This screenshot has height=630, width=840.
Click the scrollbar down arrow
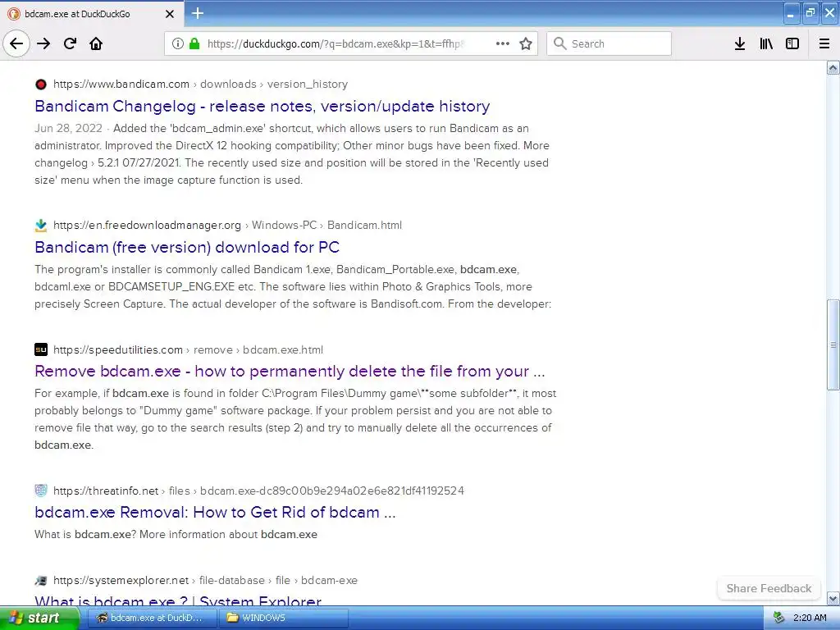(x=833, y=598)
